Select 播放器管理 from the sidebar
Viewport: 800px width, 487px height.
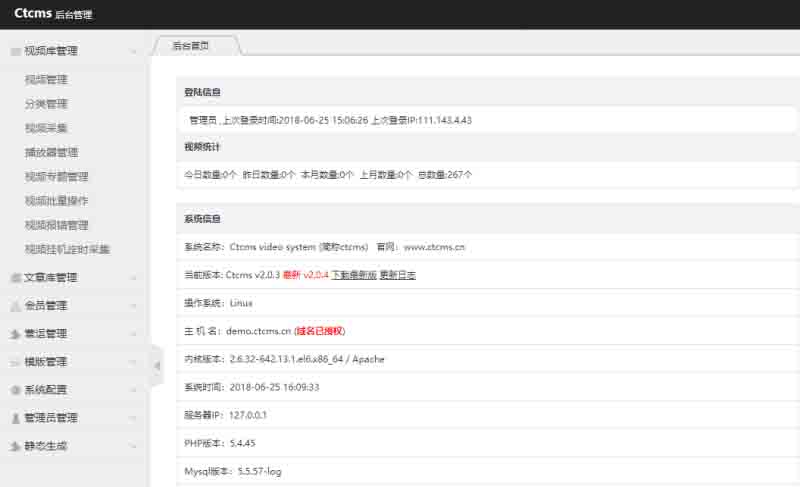pos(51,153)
